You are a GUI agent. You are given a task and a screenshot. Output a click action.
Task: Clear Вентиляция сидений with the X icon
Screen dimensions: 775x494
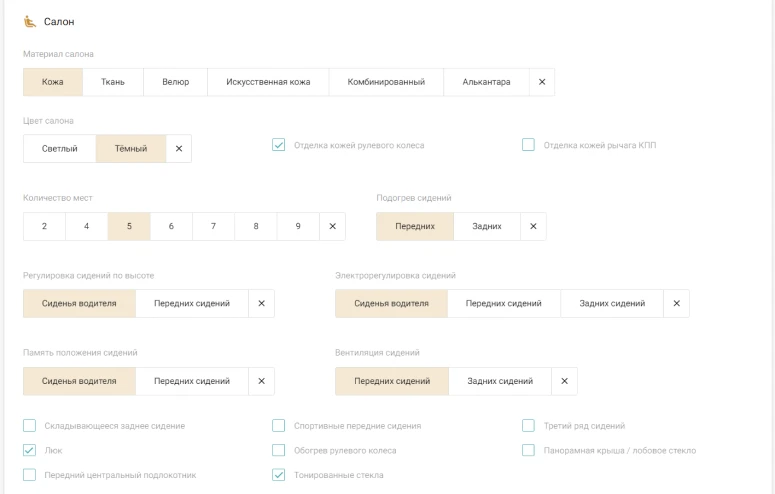[x=564, y=381]
